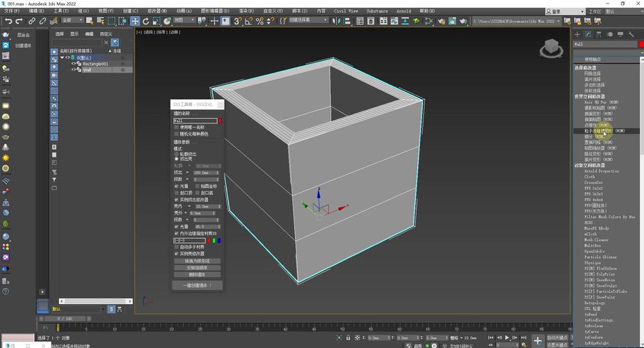Activate the Unlink Selection tool

click(42, 21)
